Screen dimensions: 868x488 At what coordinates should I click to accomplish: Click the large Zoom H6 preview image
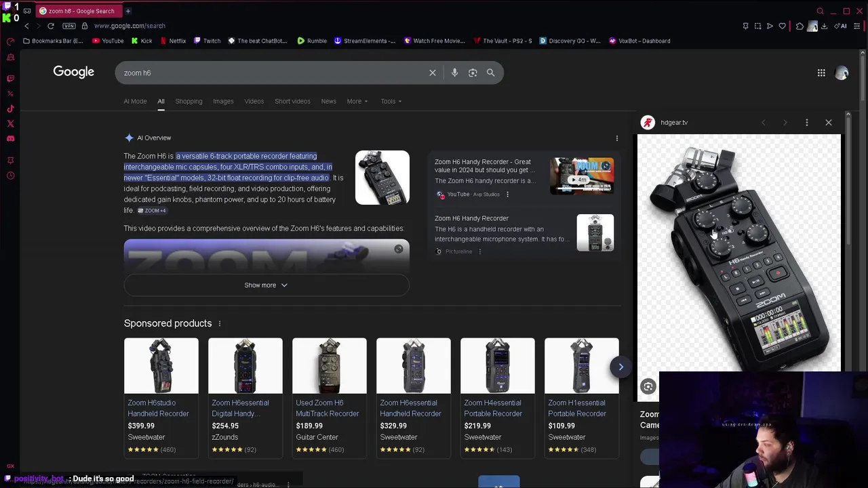click(739, 253)
